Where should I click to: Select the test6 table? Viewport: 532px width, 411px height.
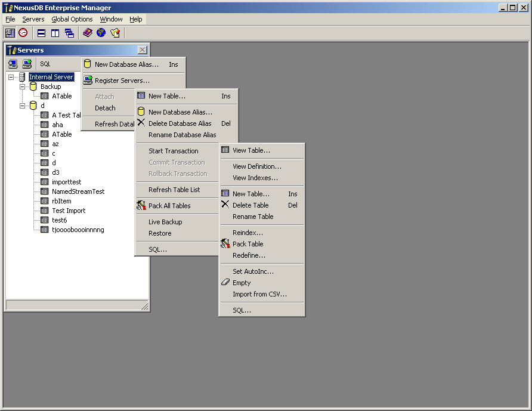(x=60, y=220)
